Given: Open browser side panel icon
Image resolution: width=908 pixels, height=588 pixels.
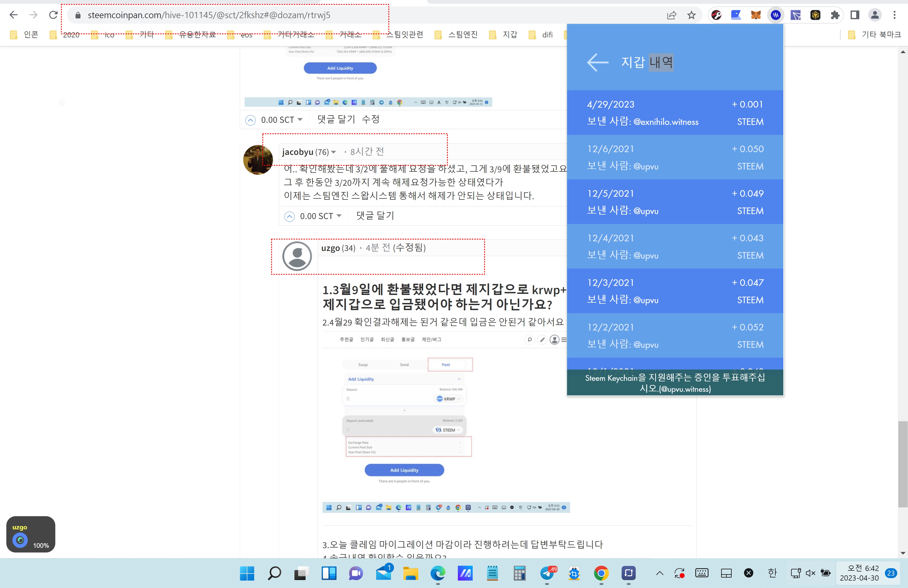Looking at the screenshot, I should [855, 15].
